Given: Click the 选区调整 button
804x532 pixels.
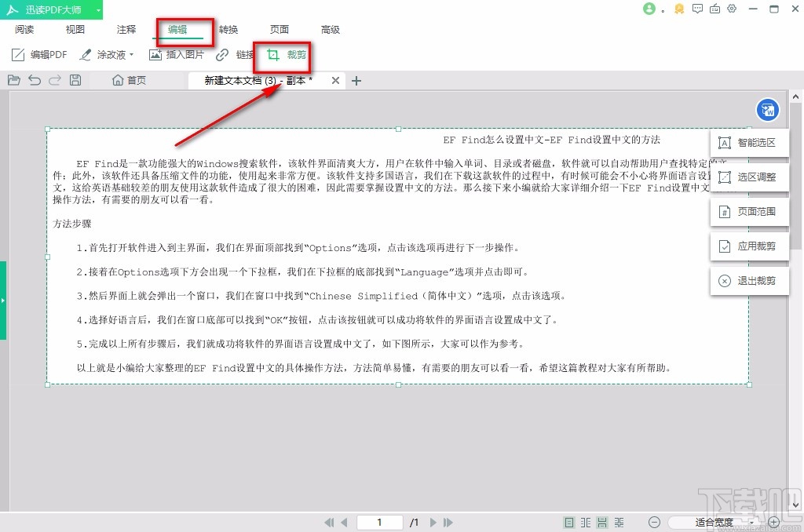Looking at the screenshot, I should (749, 177).
